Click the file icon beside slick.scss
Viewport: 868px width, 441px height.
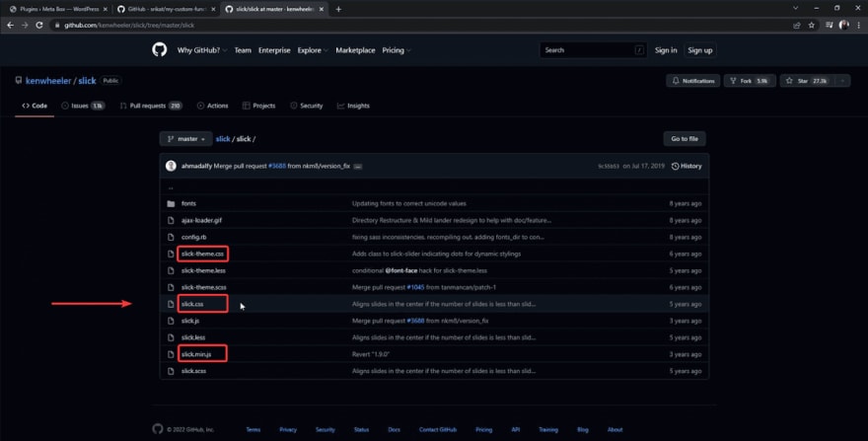click(171, 371)
